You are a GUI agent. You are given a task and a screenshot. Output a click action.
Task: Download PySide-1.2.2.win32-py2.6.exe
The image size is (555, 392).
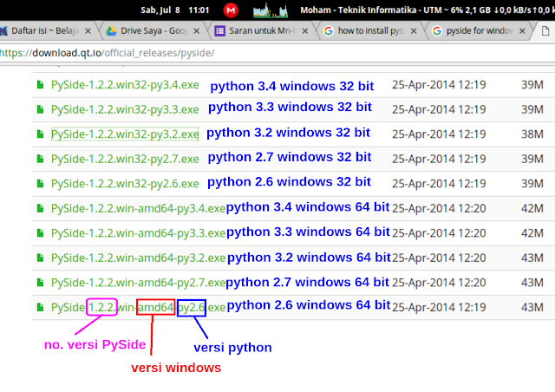pyautogui.click(x=125, y=184)
